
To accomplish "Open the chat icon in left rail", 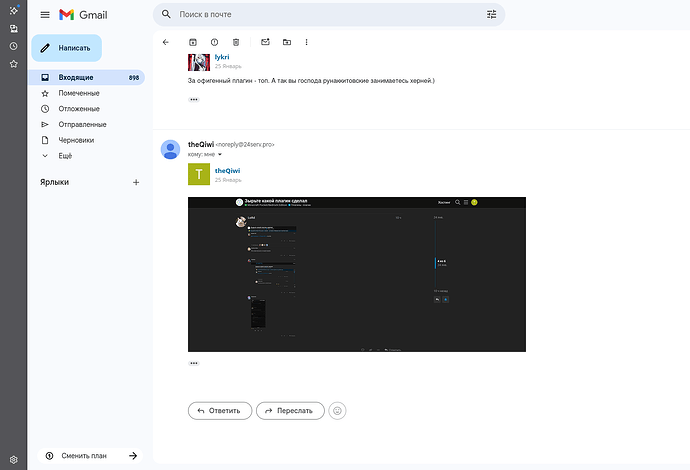I will (x=14, y=29).
